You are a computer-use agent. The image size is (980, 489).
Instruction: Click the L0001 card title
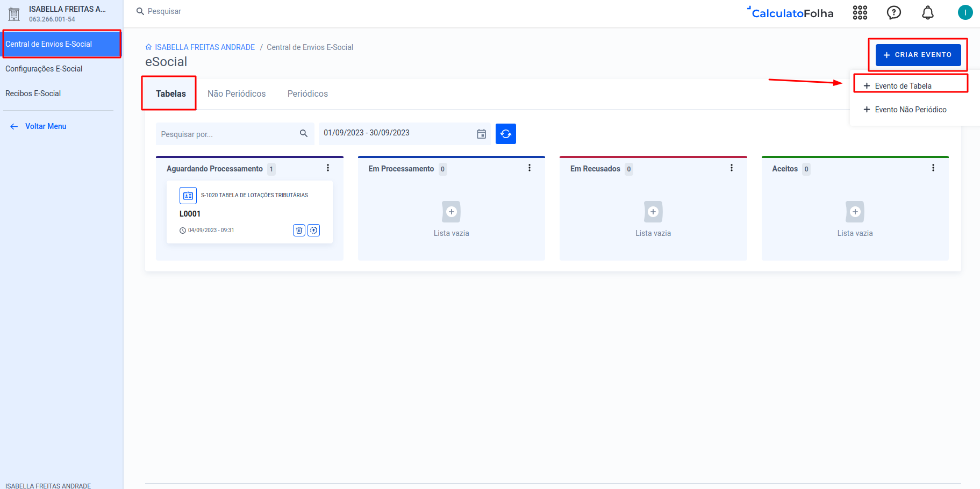[x=190, y=214]
